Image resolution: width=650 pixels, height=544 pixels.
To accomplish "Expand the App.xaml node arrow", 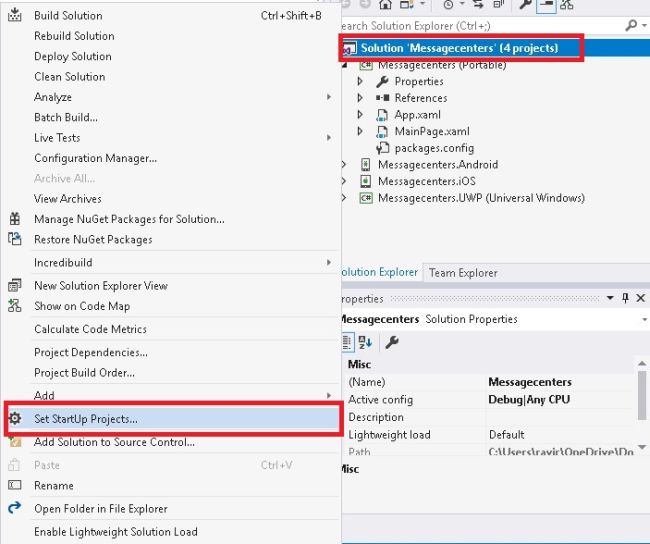I will (x=360, y=114).
